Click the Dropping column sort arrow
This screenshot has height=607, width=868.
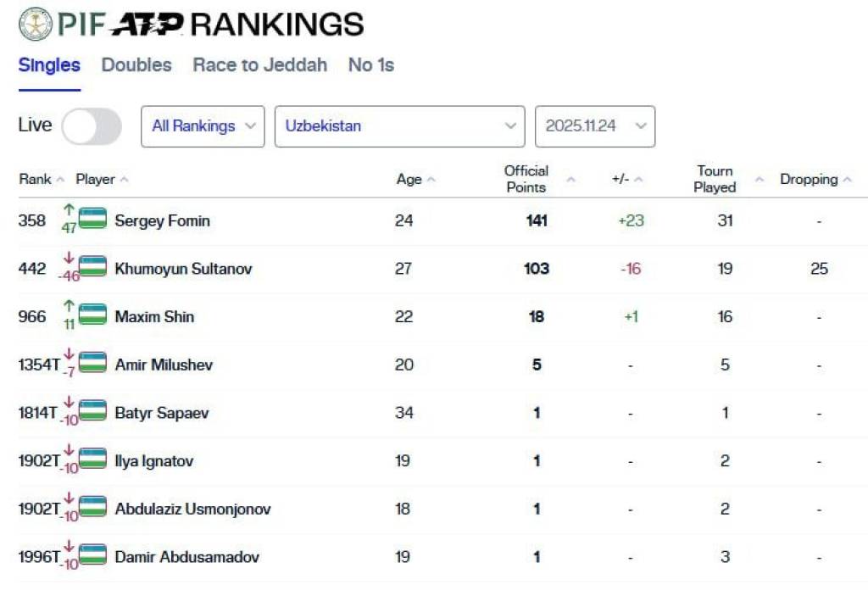point(847,180)
